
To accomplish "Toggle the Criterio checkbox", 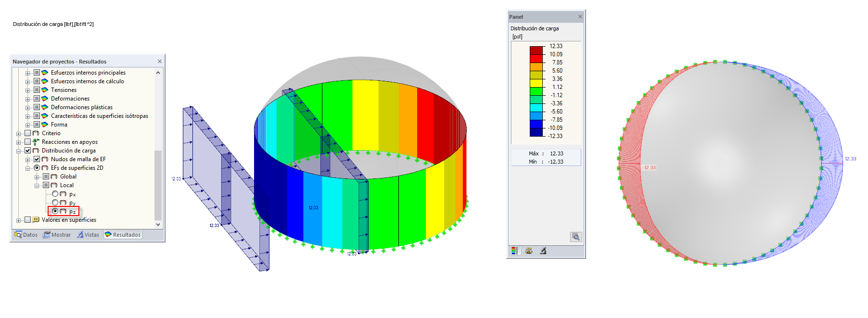I will [x=27, y=133].
